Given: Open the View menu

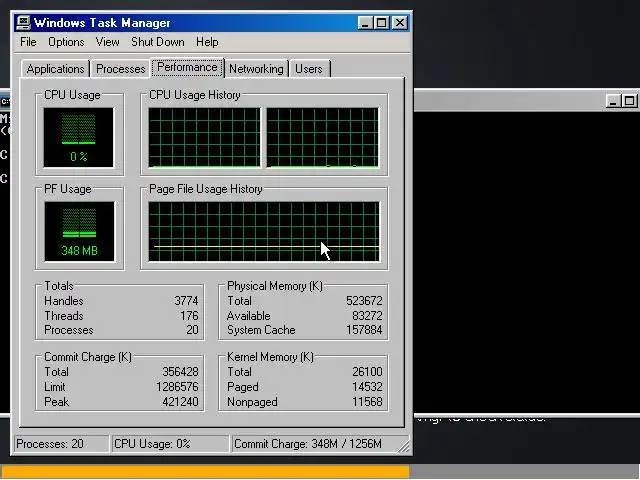Looking at the screenshot, I should pyautogui.click(x=107, y=42).
